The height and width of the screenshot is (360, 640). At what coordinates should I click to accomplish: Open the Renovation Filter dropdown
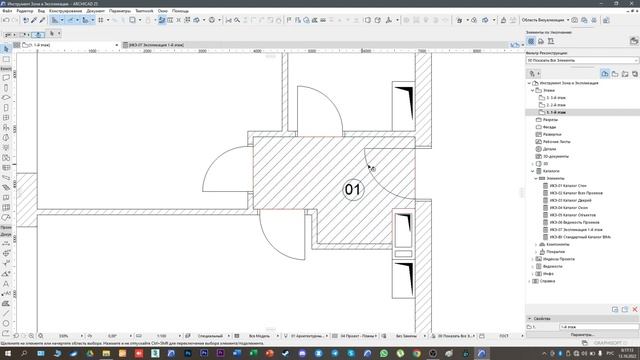(x=582, y=60)
